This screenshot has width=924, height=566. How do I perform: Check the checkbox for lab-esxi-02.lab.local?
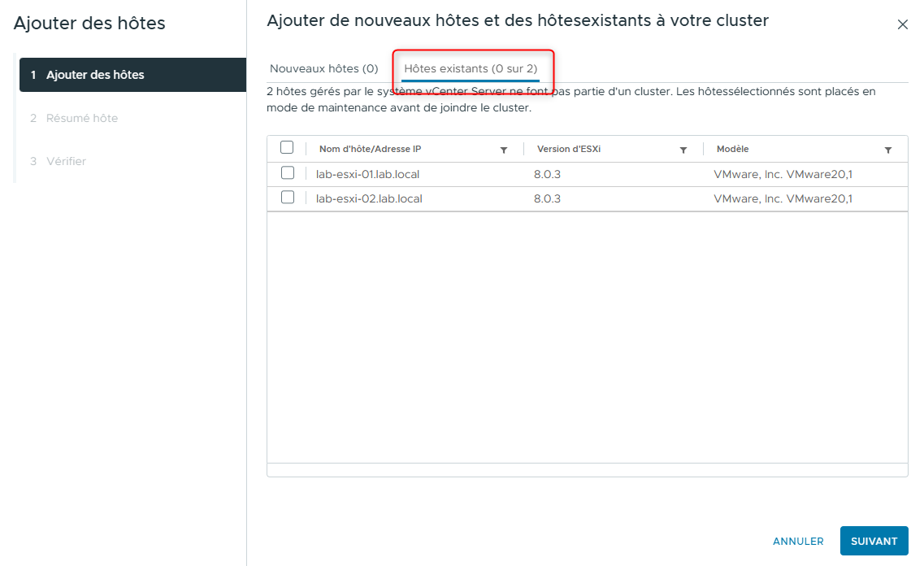point(287,198)
